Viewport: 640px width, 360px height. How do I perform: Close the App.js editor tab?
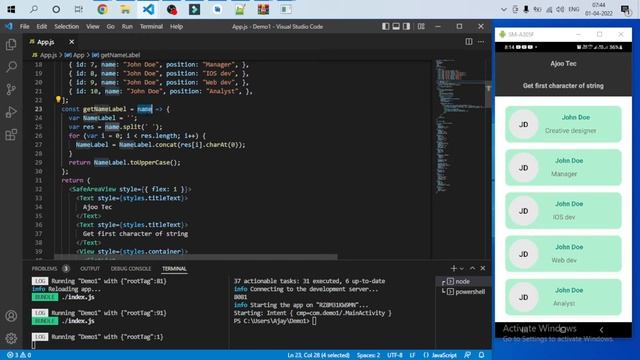[71, 42]
